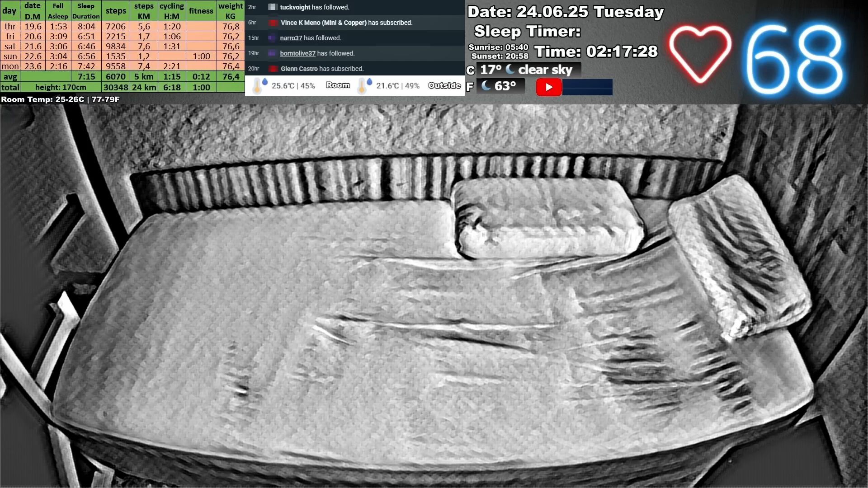Click the 7206 steps cell
This screenshot has height=488, width=868.
click(x=116, y=27)
